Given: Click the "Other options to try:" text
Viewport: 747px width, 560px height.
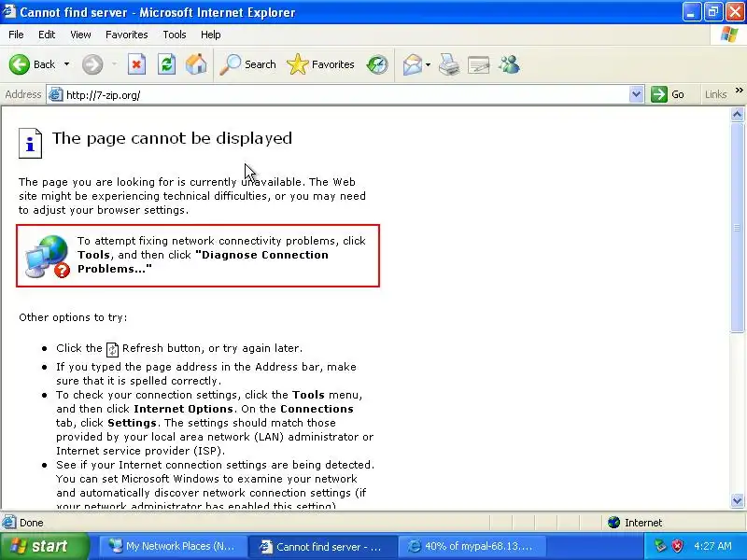Looking at the screenshot, I should coord(73,317).
